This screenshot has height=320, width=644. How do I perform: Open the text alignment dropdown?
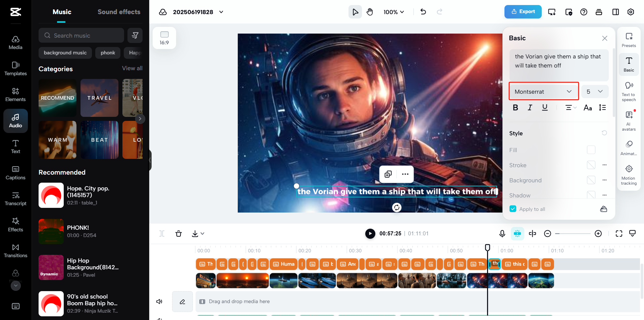571,107
